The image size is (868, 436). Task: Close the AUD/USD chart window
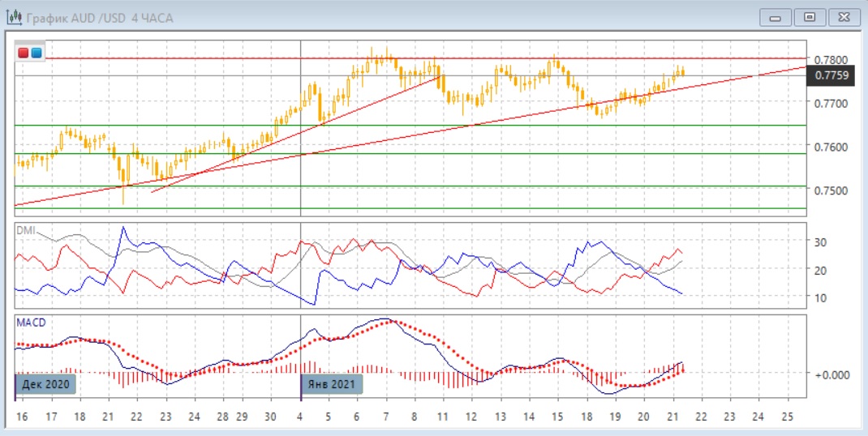[841, 17]
